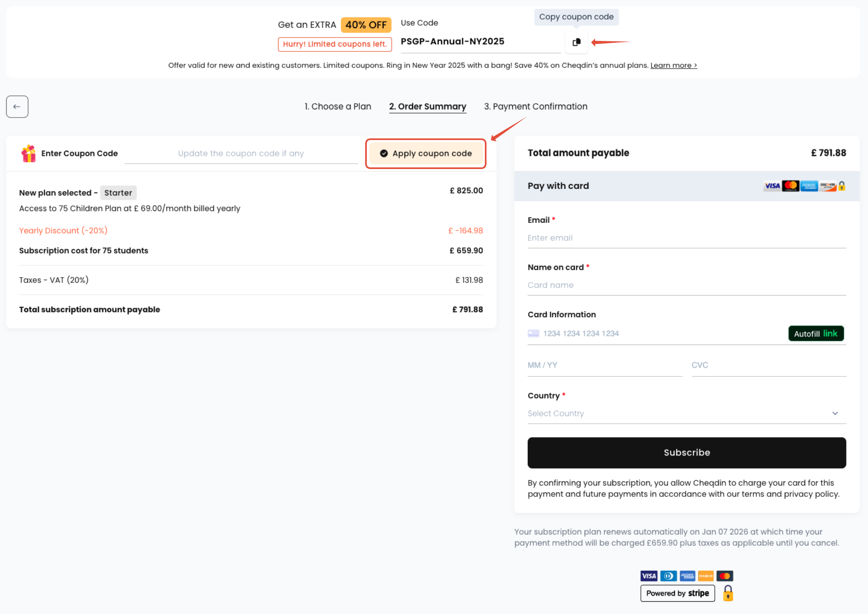868x614 pixels.
Task: Go to Choose a Plan step
Action: click(338, 107)
